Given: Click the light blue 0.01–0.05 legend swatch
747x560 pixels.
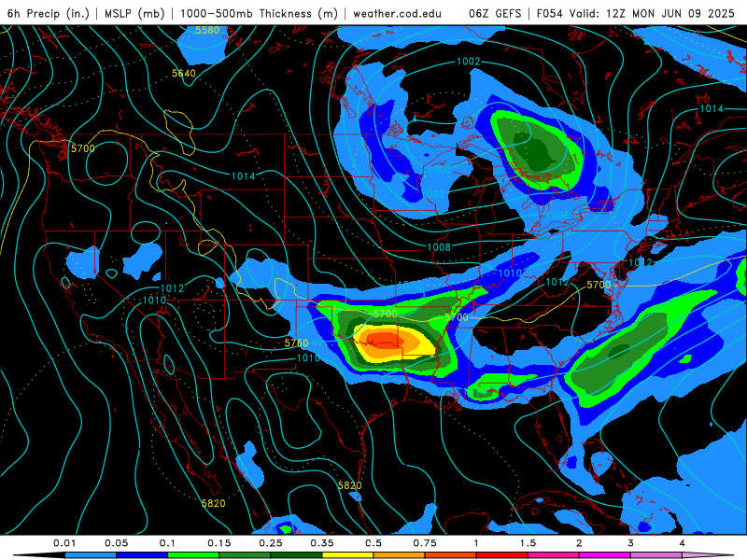Looking at the screenshot, I should (x=91, y=555).
